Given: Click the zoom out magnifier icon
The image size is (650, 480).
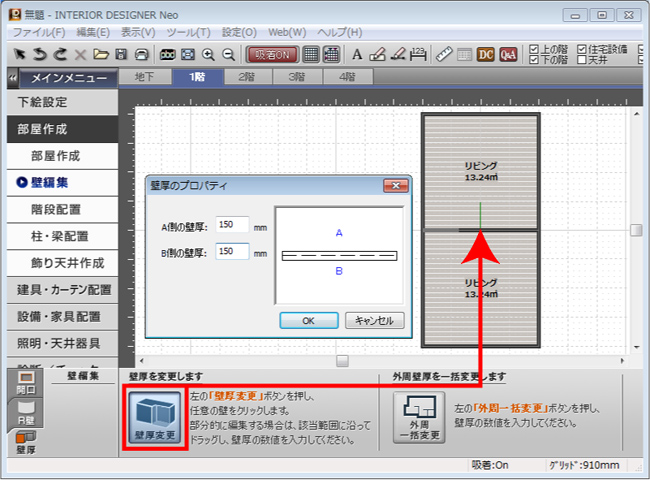Looking at the screenshot, I should click(x=229, y=54).
